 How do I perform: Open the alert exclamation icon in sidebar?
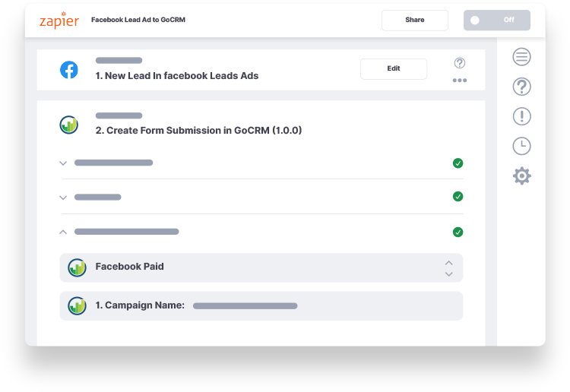(x=521, y=117)
